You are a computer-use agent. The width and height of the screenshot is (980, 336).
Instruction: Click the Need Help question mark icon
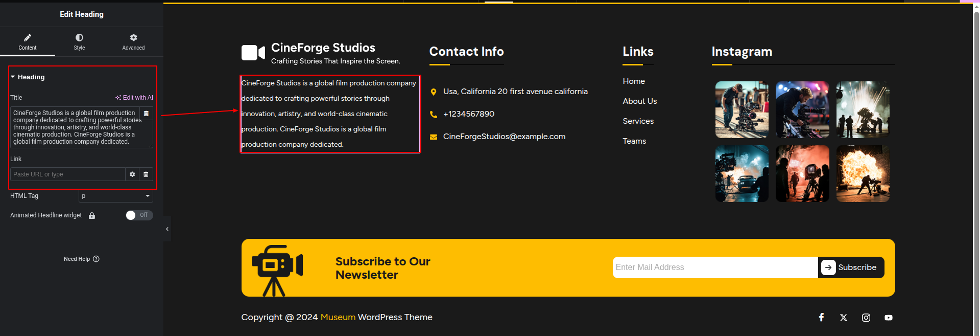coord(97,259)
